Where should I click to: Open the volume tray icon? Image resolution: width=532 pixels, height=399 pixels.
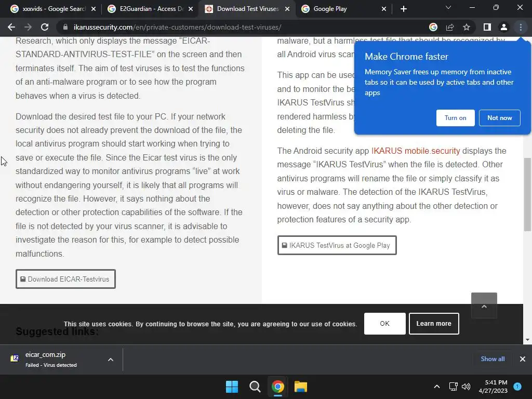[466, 387]
